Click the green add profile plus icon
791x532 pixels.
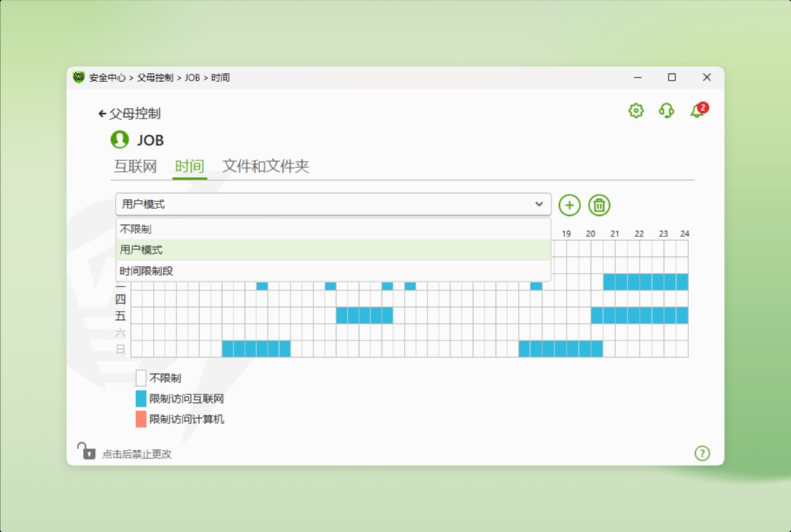click(570, 205)
